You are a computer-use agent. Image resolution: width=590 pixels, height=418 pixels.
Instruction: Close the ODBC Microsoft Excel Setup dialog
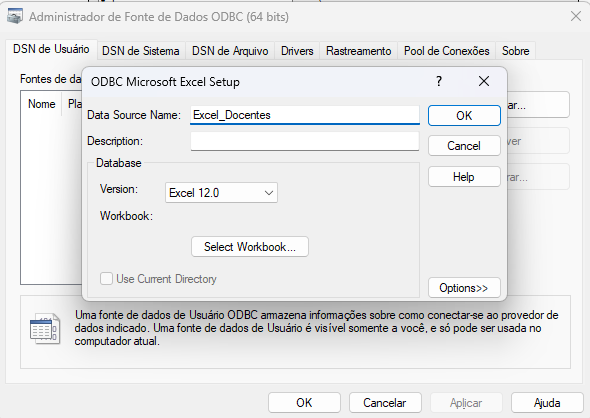(x=484, y=81)
